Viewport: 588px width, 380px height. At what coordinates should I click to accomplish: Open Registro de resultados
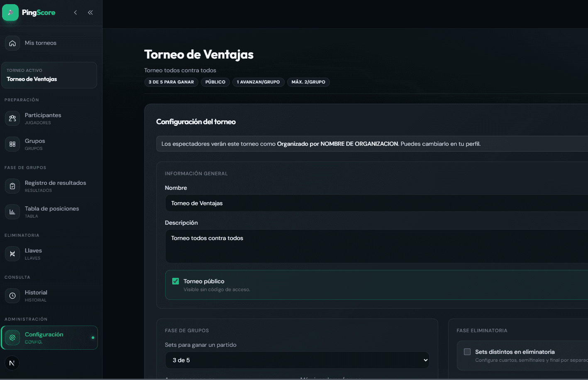point(49,186)
